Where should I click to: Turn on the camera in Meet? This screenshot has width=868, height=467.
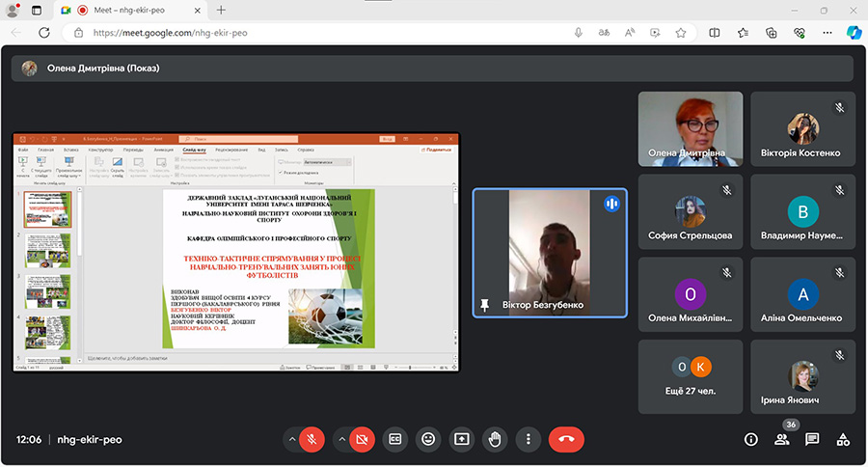pos(362,439)
